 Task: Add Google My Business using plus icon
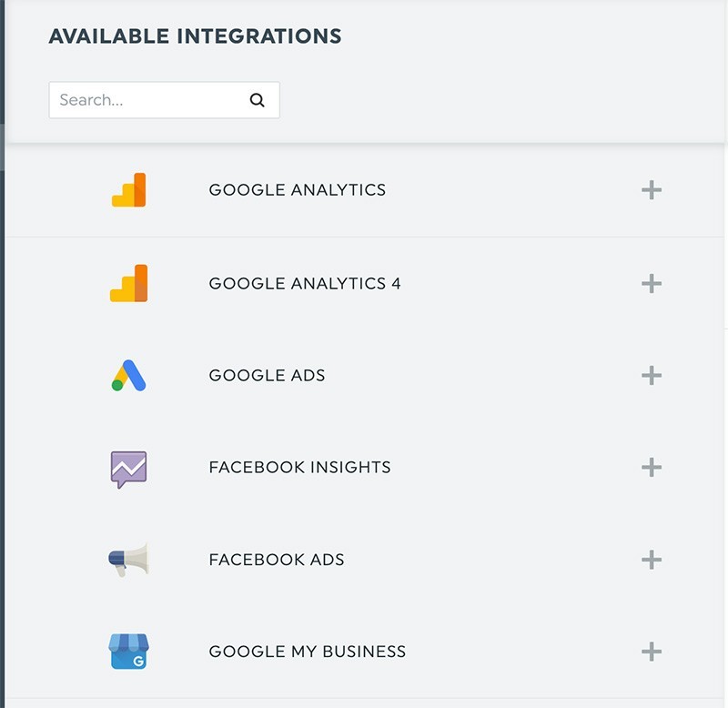[652, 652]
